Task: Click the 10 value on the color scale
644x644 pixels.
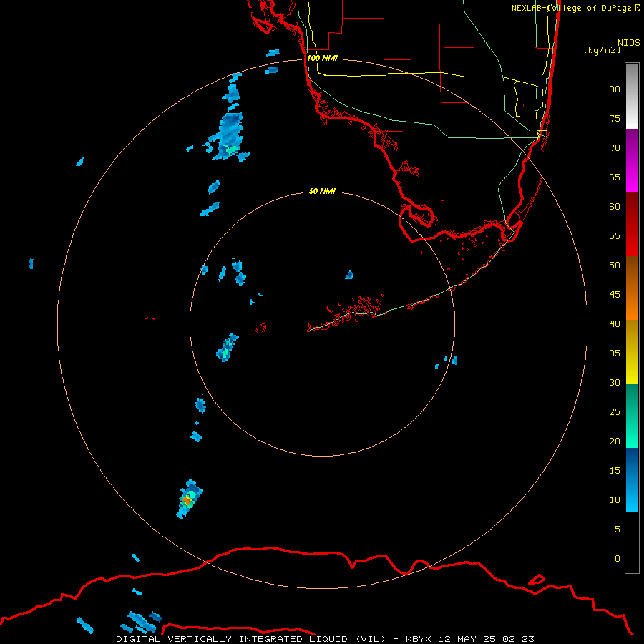Action: click(x=615, y=500)
